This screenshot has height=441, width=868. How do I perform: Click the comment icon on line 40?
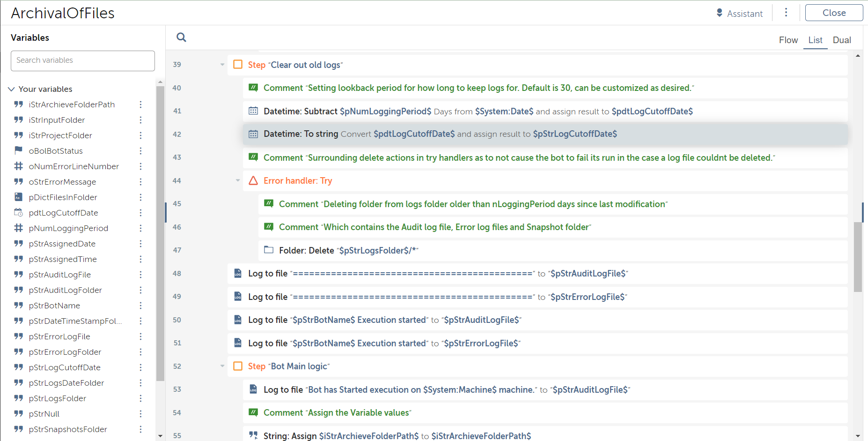(253, 88)
